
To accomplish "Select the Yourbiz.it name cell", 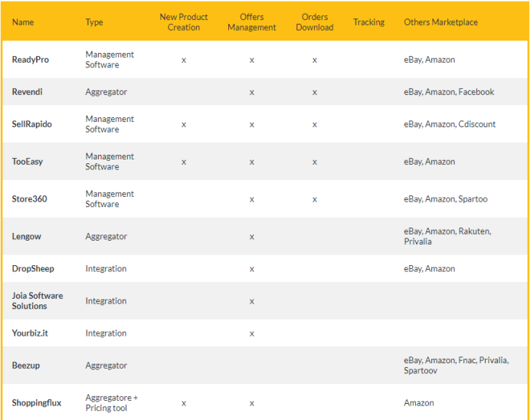I will pyautogui.click(x=30, y=333).
